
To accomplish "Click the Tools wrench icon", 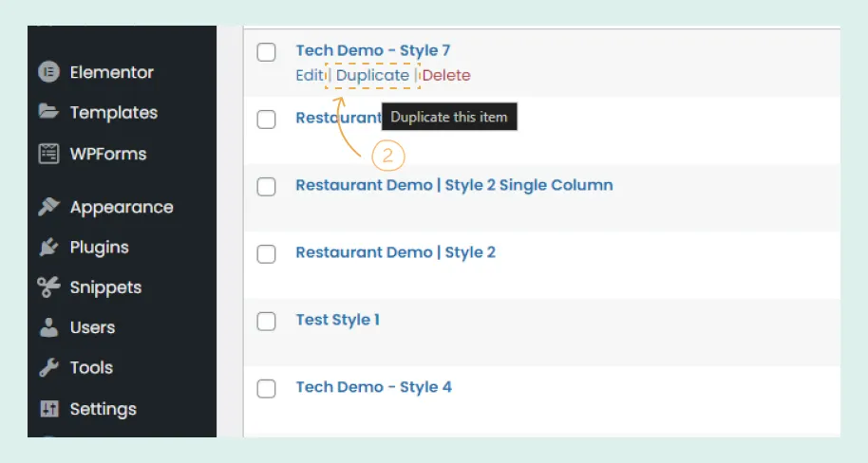I will pos(48,367).
